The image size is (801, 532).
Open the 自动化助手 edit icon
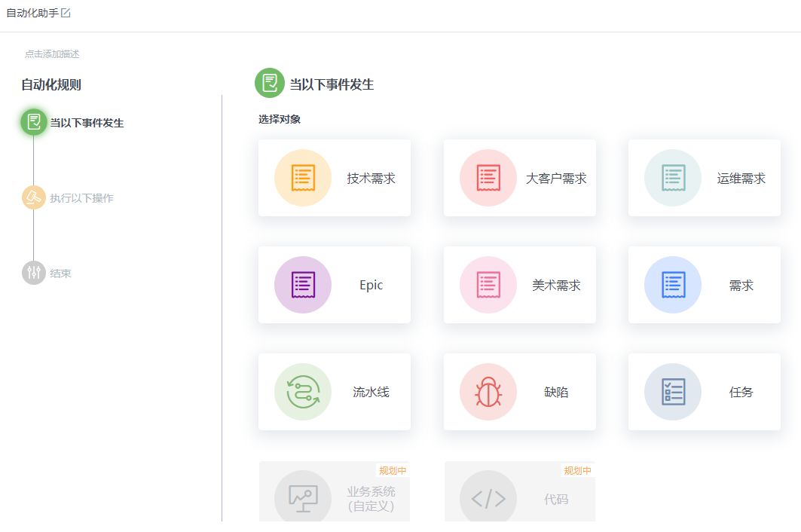pyautogui.click(x=66, y=12)
